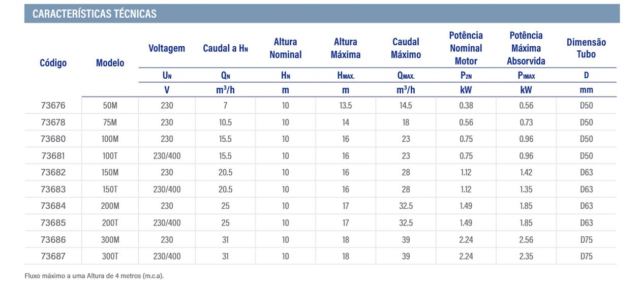Click the Dimensão Tubo column header
The height and width of the screenshot is (284, 644).
tap(586, 48)
